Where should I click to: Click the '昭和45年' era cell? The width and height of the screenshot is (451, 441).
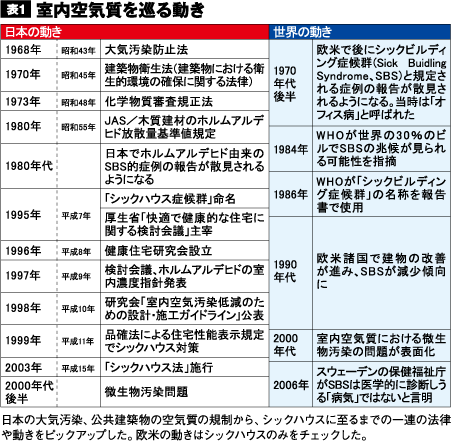[x=79, y=75]
